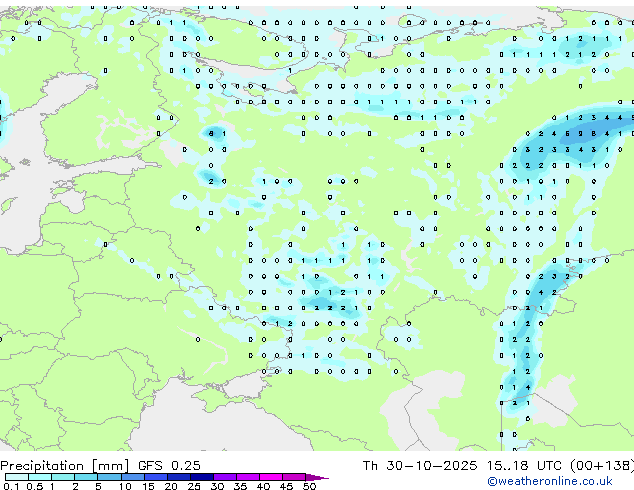Click the 1–2 mm legend color box
Screen dimensions: 634x490
[63, 477]
